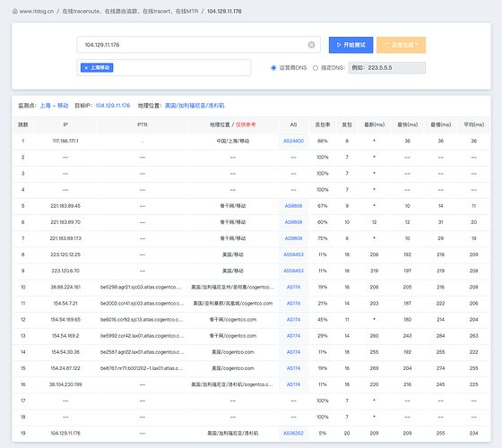Remove the 上海移动 tag via its x

(86, 68)
